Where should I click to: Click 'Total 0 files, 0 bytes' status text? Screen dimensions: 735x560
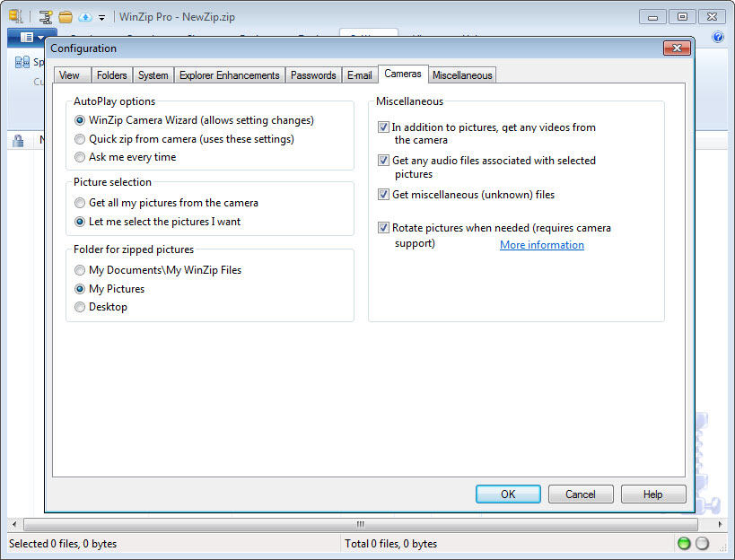(391, 544)
